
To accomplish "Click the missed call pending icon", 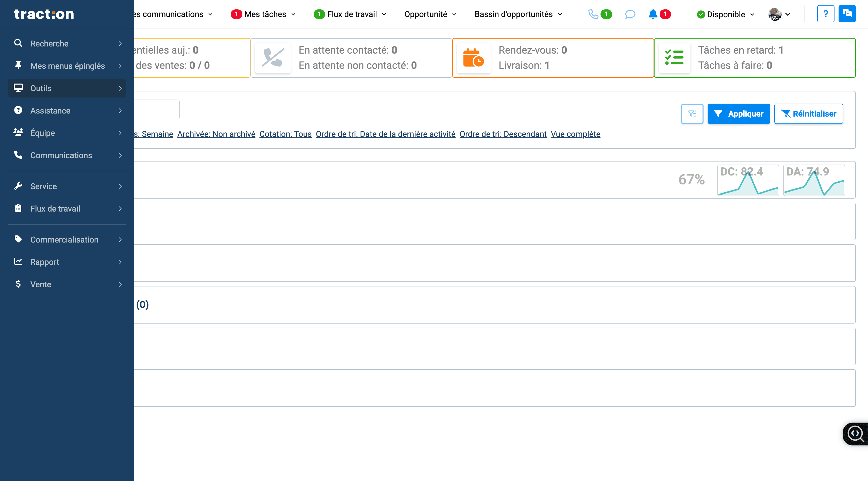I will click(273, 58).
